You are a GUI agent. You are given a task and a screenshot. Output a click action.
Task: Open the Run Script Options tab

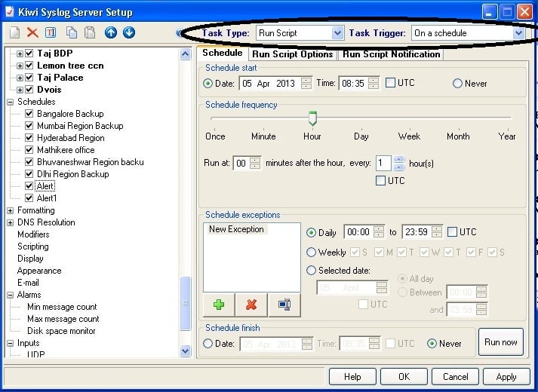pos(292,54)
